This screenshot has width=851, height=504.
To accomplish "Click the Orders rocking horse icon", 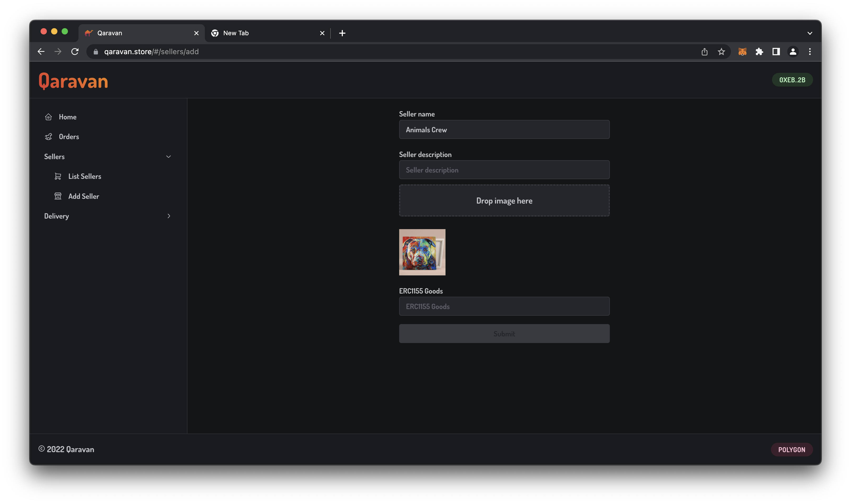I will pos(48,137).
